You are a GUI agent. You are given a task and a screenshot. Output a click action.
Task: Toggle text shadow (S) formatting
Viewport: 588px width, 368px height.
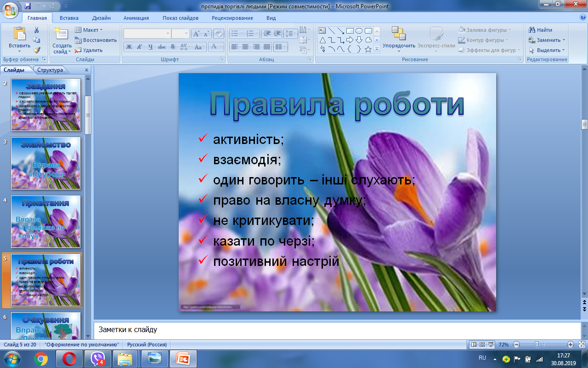coord(172,47)
